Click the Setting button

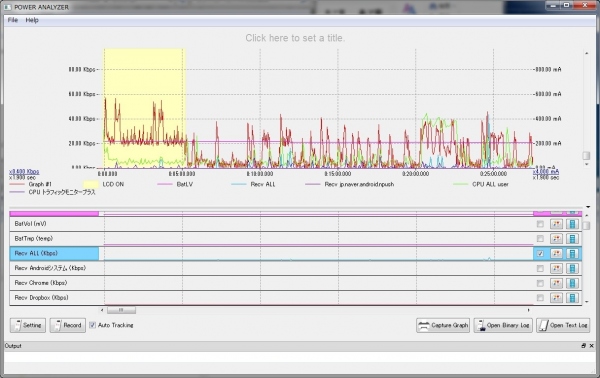(x=28, y=325)
